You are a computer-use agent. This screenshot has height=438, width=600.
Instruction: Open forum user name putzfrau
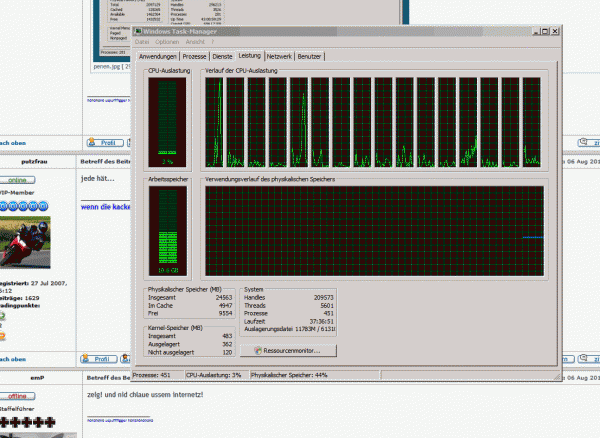point(34,162)
